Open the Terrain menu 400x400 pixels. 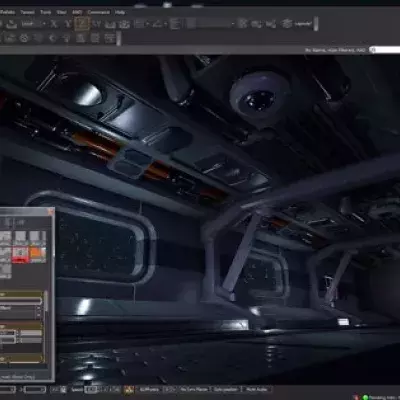[27, 12]
